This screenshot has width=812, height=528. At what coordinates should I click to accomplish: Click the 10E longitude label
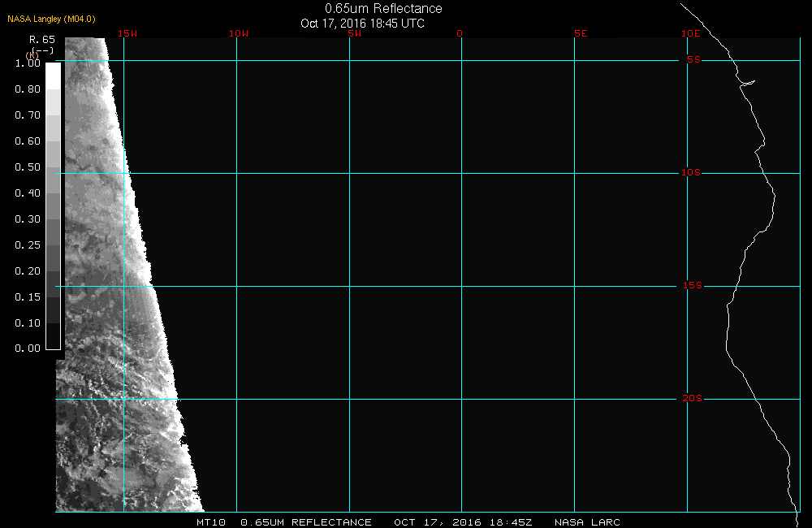point(690,34)
